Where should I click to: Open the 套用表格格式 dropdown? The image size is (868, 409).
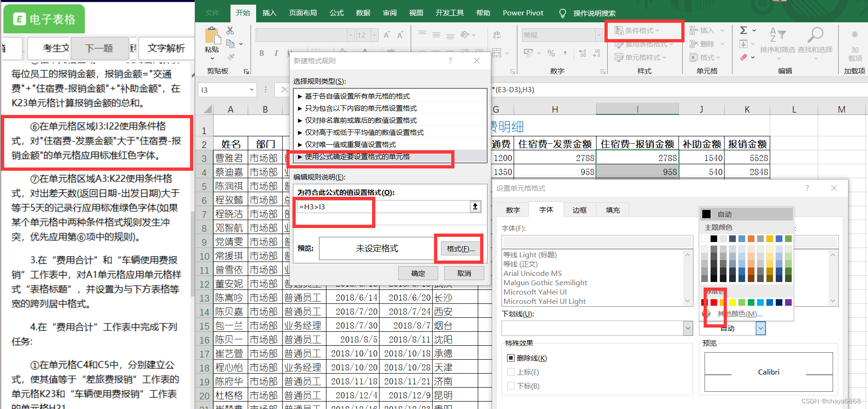click(644, 44)
